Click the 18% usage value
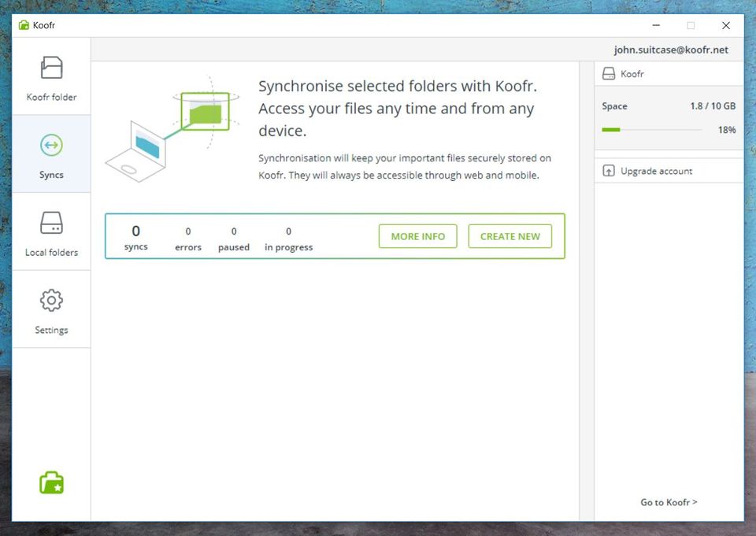The height and width of the screenshot is (536, 756). click(x=727, y=130)
